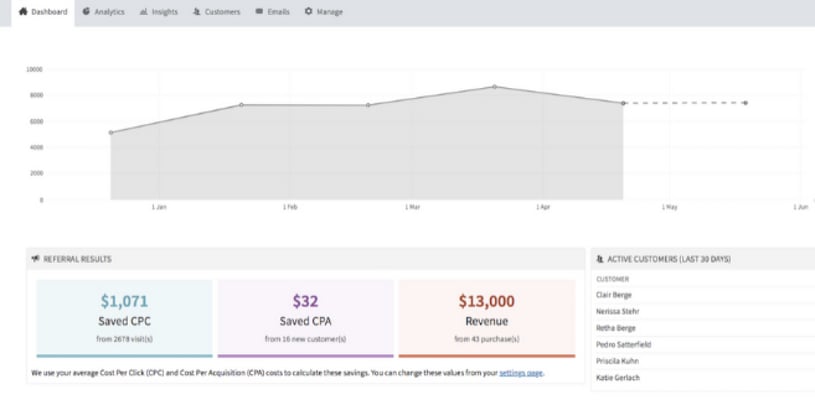Click the Saved CPA card
Viewport: 815px width, 410px height.
(x=305, y=317)
